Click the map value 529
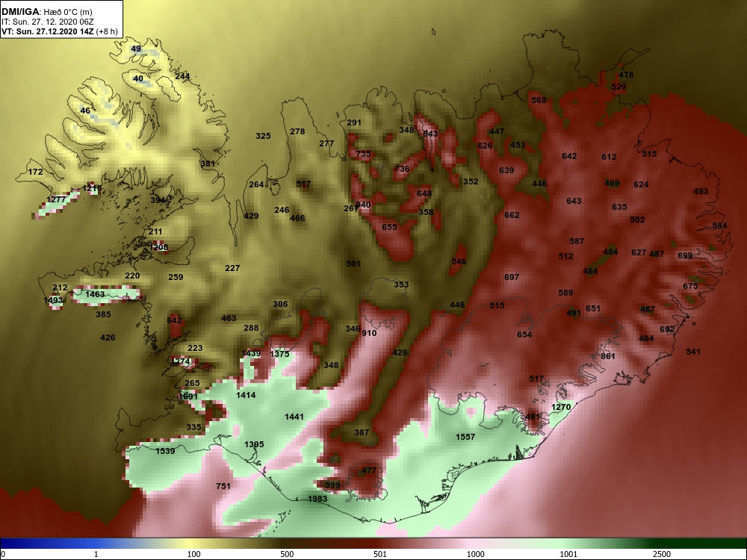Screen dimensions: 747x560 pos(619,87)
